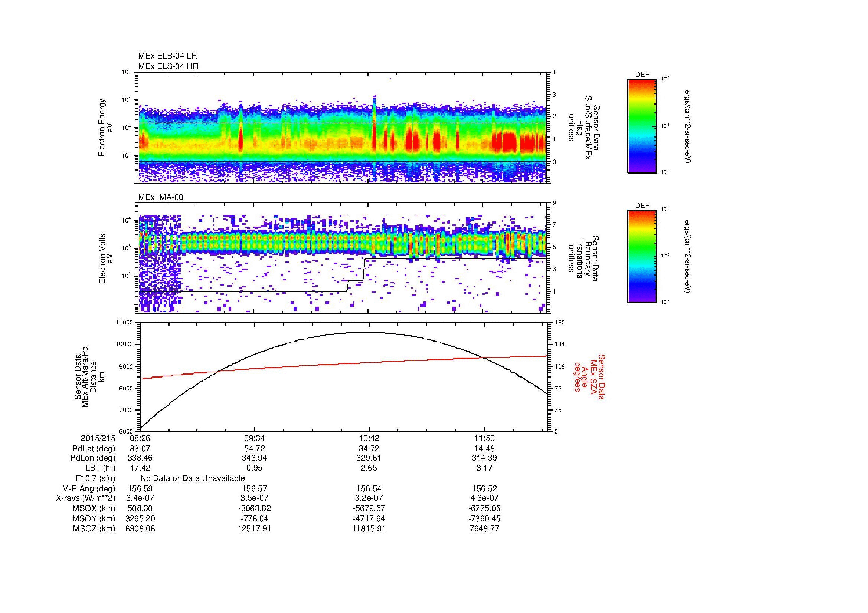
Task: Click the MSOZ value '12517.91'
Action: coord(255,529)
